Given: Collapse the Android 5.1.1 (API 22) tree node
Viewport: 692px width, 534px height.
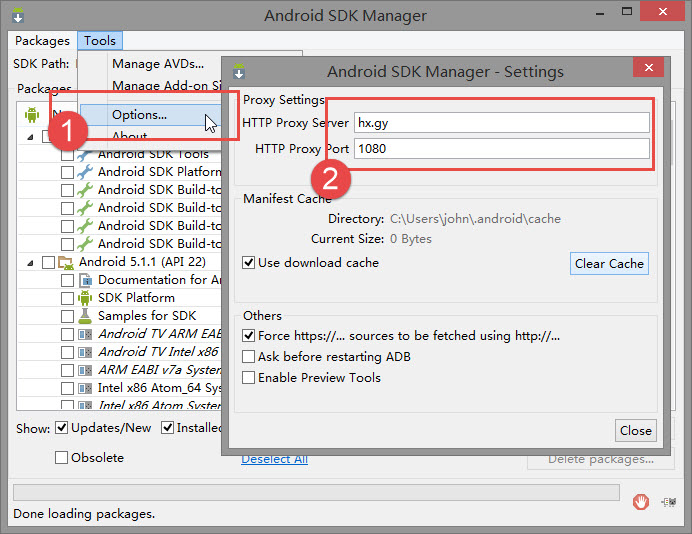Looking at the screenshot, I should click(29, 262).
